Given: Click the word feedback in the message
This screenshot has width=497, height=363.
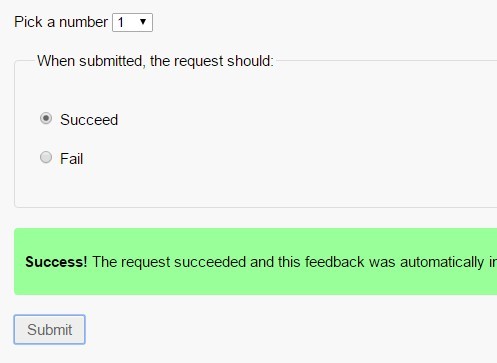Looking at the screenshot, I should click(x=334, y=262).
